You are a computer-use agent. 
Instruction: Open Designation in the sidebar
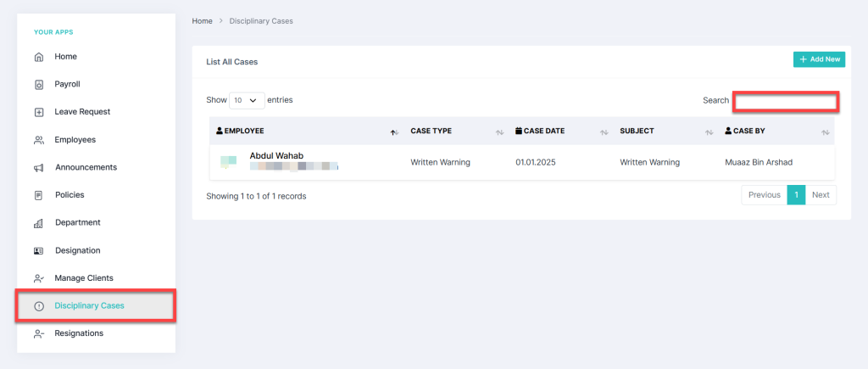tap(78, 250)
